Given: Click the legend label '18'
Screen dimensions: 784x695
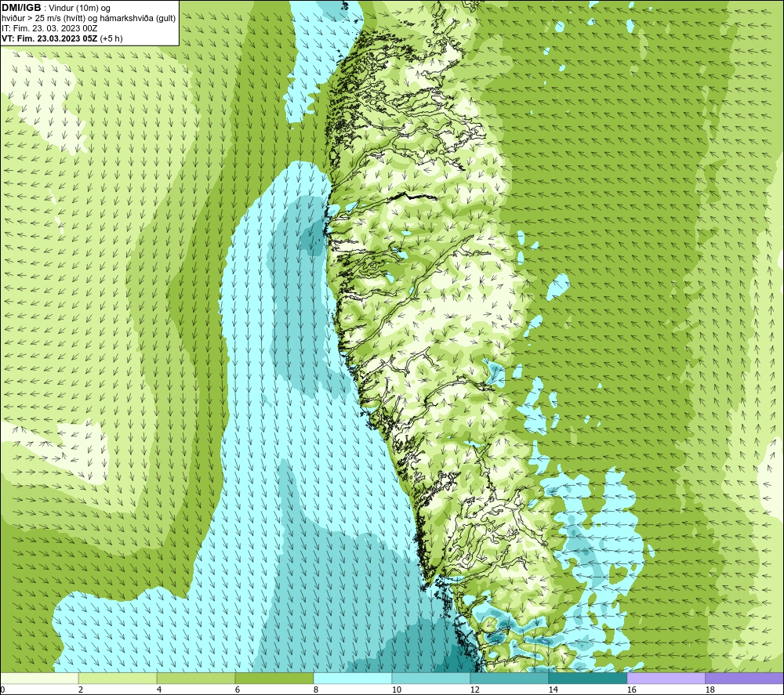Looking at the screenshot, I should pos(710,690).
